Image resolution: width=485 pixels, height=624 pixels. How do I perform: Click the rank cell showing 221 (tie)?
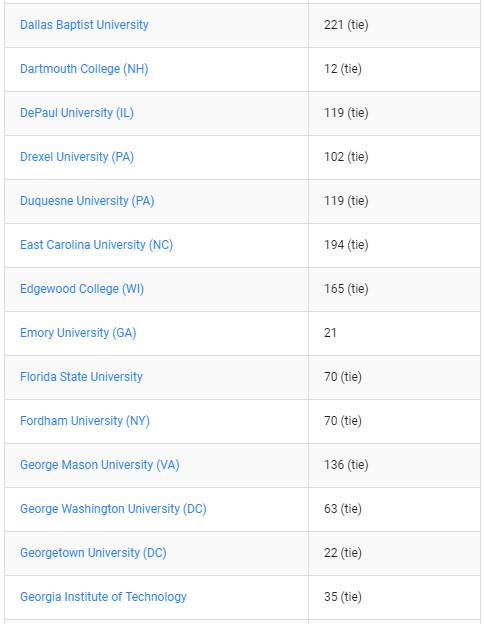click(394, 25)
